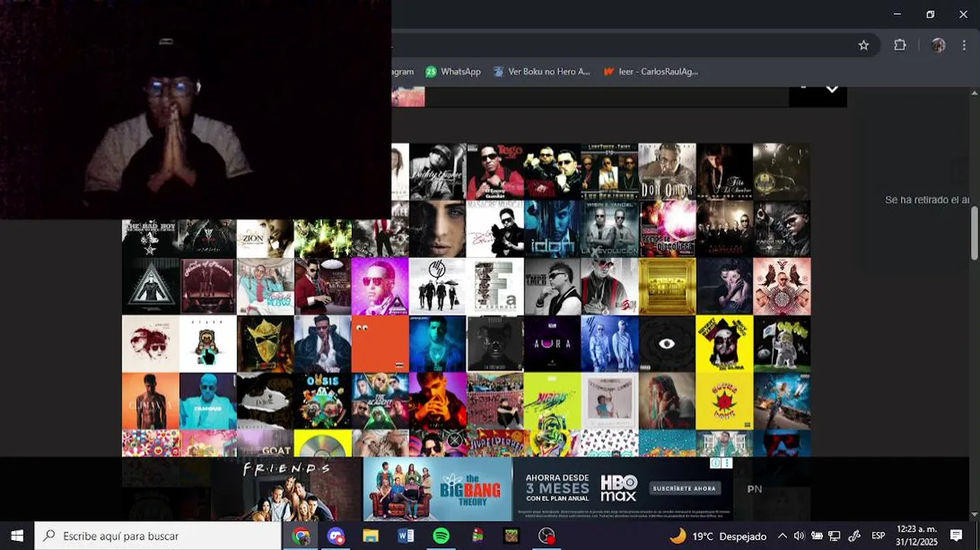Open the Big Bang Theory banner ad

click(437, 489)
